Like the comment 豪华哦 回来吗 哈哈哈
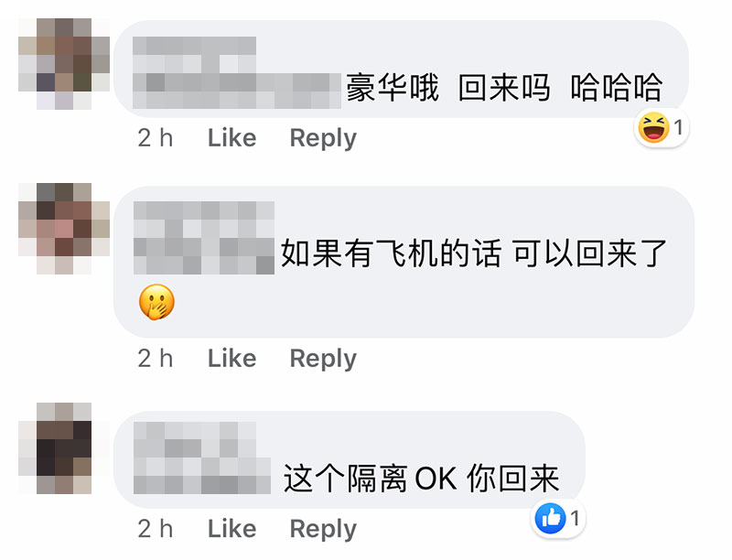Screen dimensions: 732x560 point(232,137)
